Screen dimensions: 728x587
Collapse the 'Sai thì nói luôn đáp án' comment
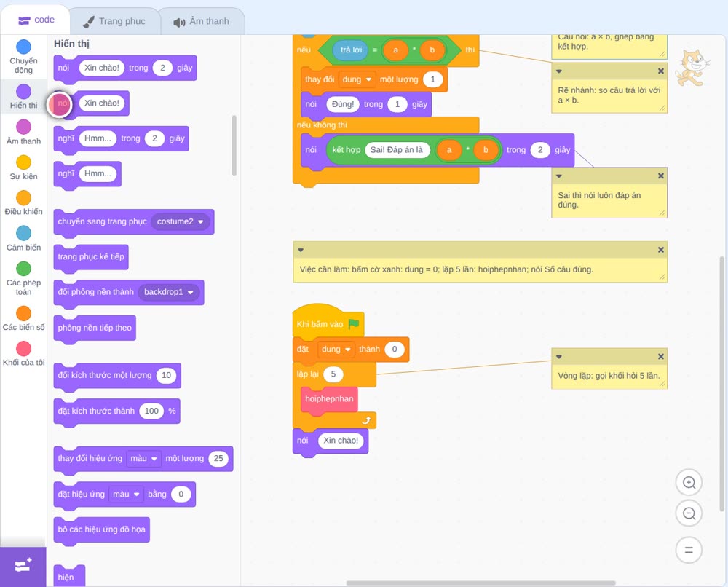click(x=559, y=176)
